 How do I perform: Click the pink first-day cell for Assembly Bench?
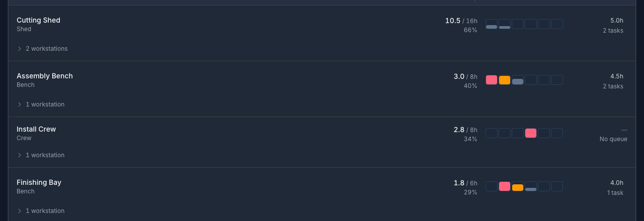tap(492, 80)
